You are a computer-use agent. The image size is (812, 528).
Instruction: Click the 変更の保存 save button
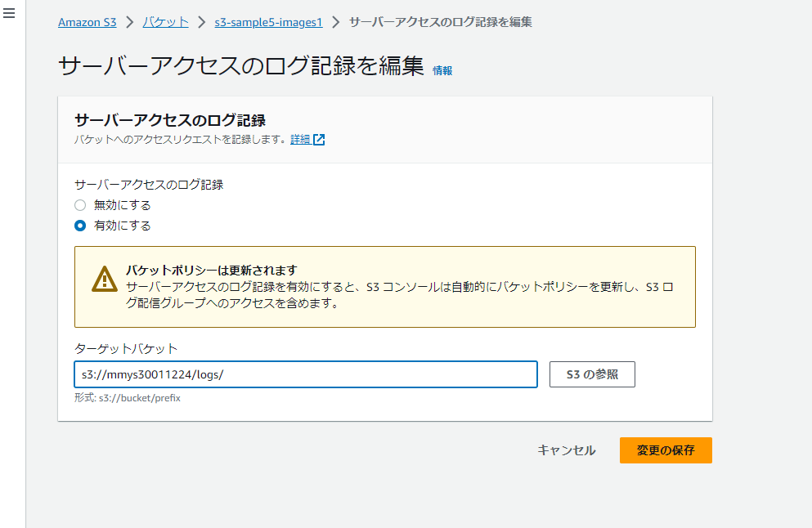[666, 450]
